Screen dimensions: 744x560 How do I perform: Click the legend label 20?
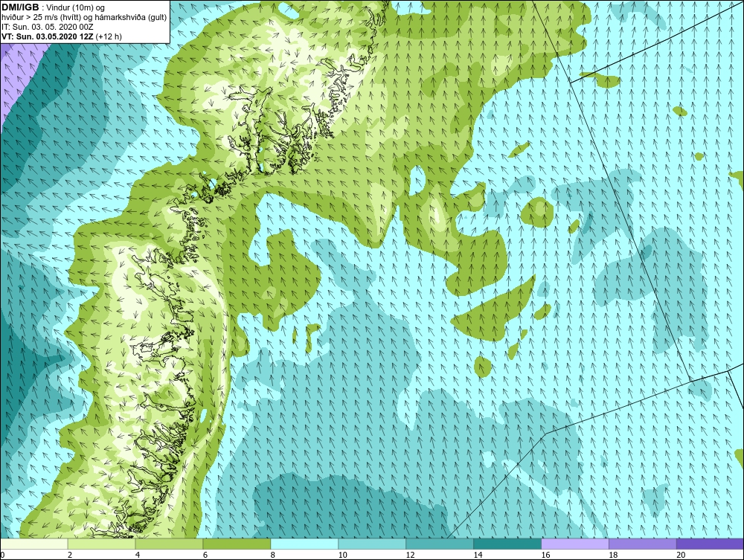681,555
